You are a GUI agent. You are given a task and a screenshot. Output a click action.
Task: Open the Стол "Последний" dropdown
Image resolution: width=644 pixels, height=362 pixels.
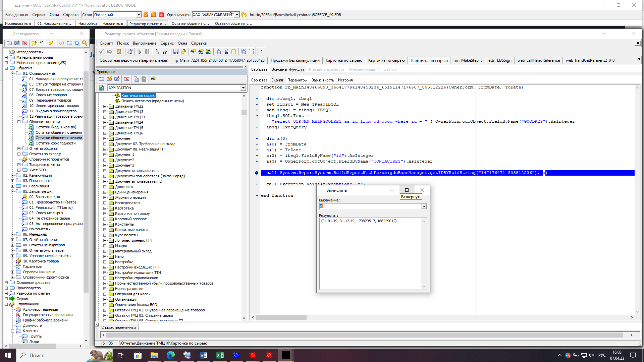click(x=138, y=14)
